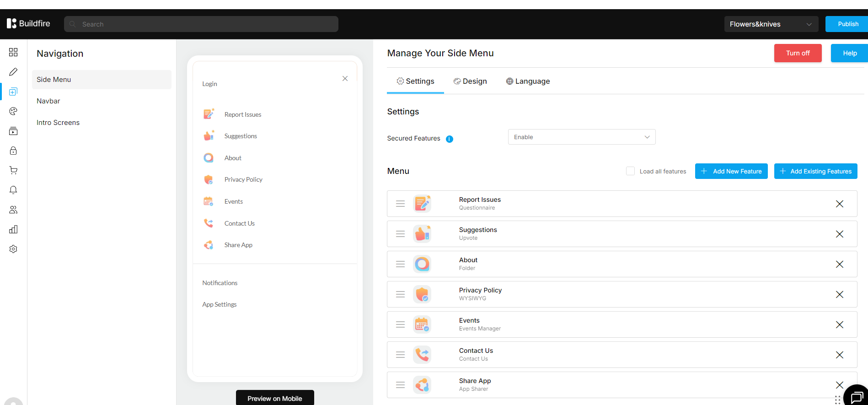Click the Report Issues icon in the menu list

[422, 204]
